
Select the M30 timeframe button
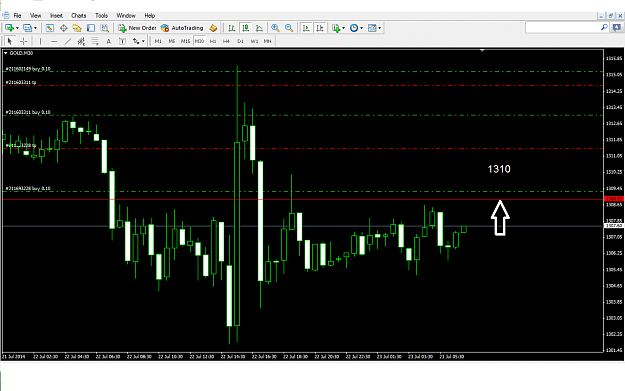[199, 41]
